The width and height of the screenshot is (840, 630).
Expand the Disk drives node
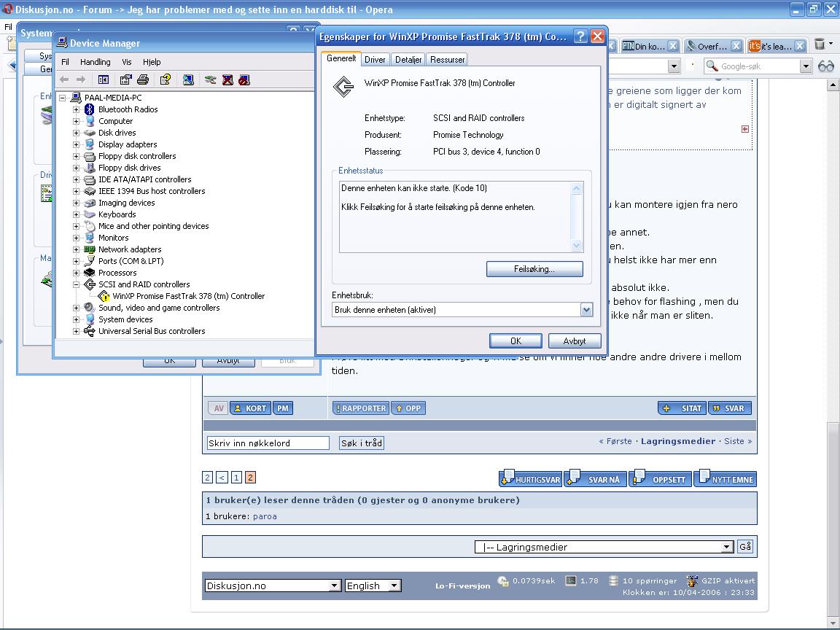tap(76, 133)
